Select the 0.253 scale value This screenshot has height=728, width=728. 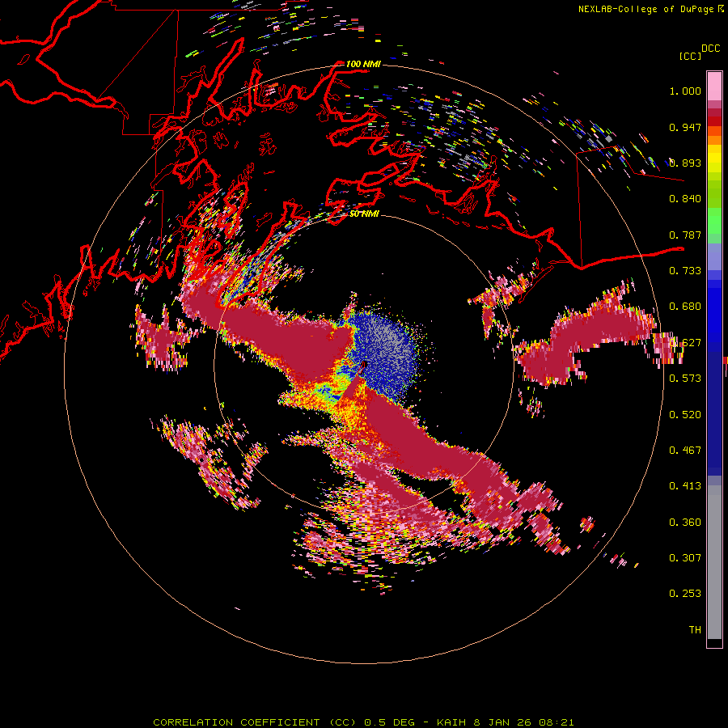685,594
